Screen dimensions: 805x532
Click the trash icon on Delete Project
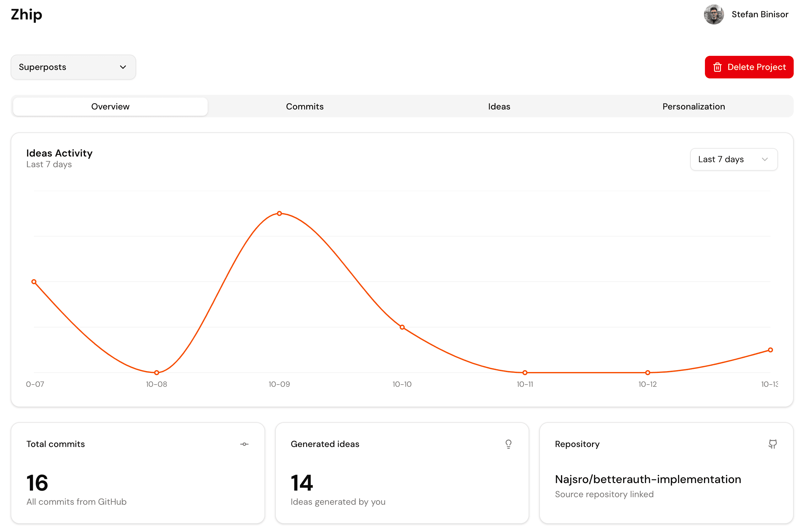[x=717, y=67]
